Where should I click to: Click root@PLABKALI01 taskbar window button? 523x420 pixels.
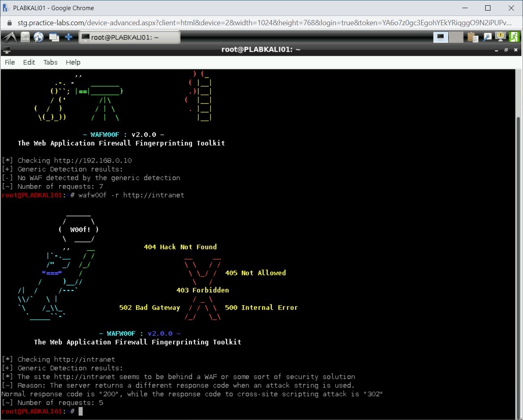129,37
